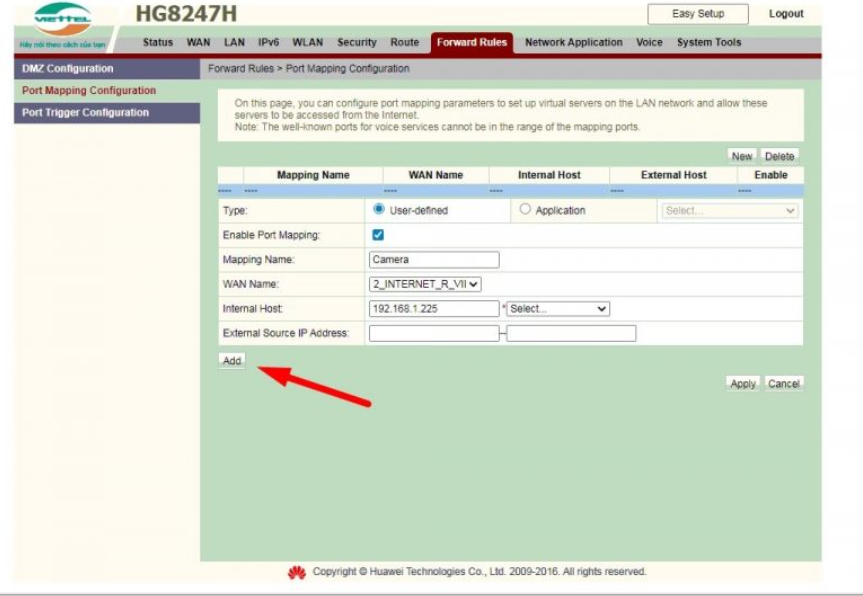The width and height of the screenshot is (863, 596).
Task: Select the Application type radio button
Action: [525, 210]
